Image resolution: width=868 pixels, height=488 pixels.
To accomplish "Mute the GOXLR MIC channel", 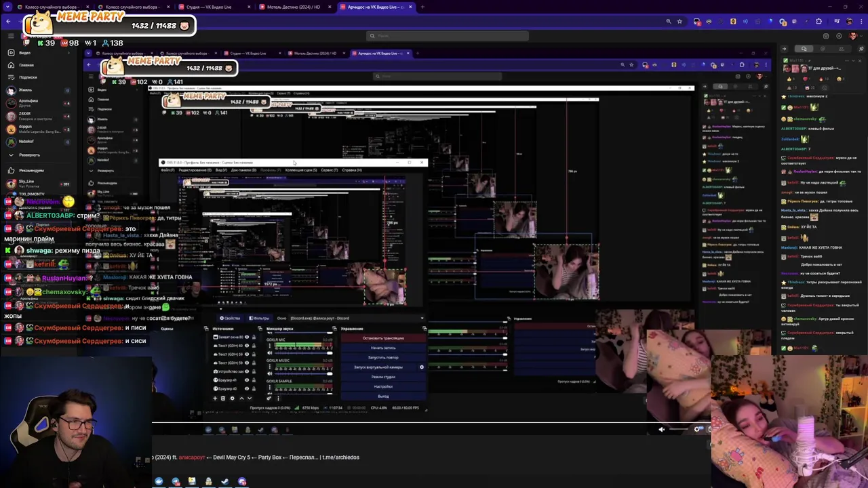I will (270, 352).
